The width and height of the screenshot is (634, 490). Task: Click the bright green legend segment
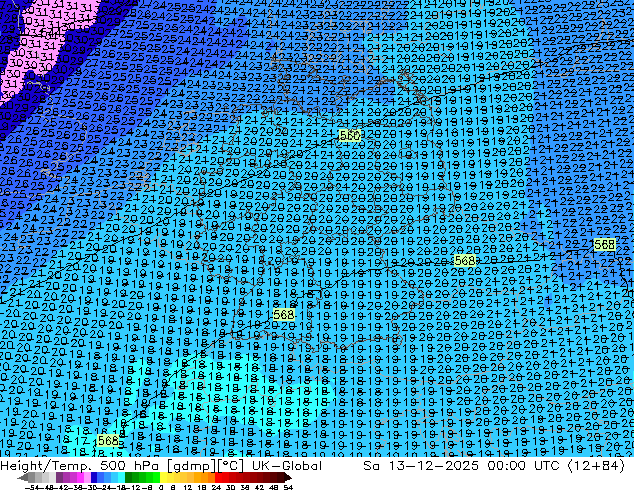(156, 477)
